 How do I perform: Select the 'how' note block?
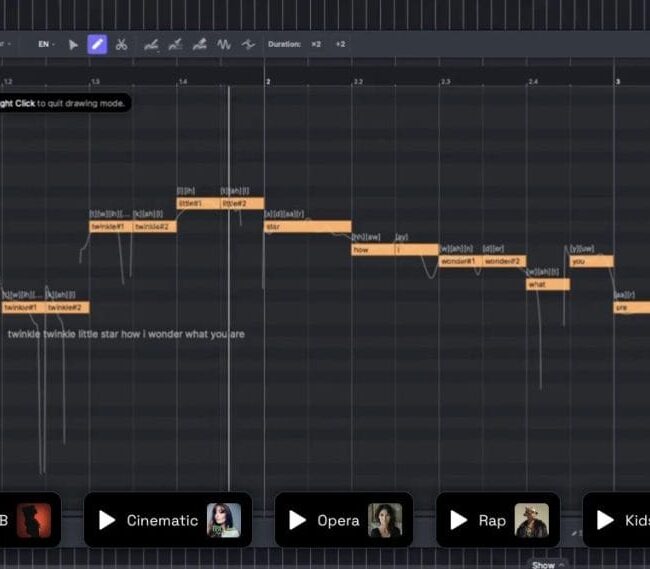[372, 249]
